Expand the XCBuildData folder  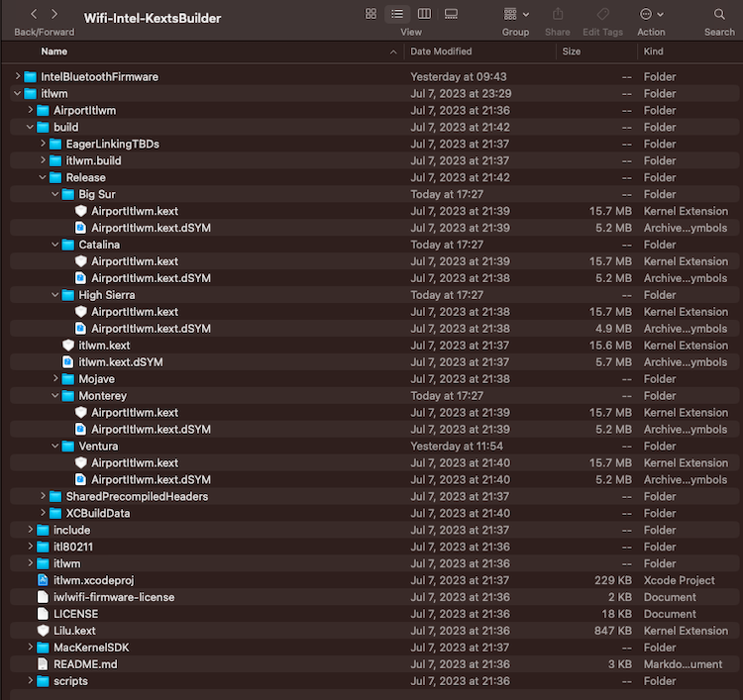coord(43,513)
